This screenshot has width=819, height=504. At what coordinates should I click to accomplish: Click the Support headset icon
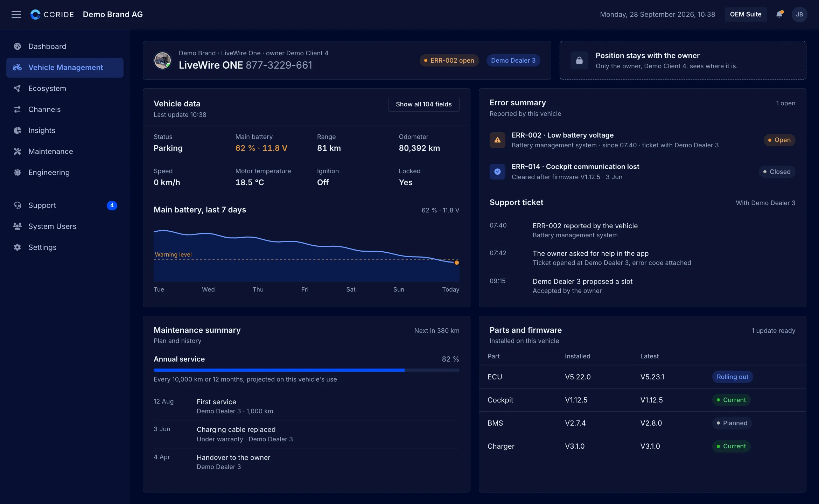pyautogui.click(x=17, y=205)
